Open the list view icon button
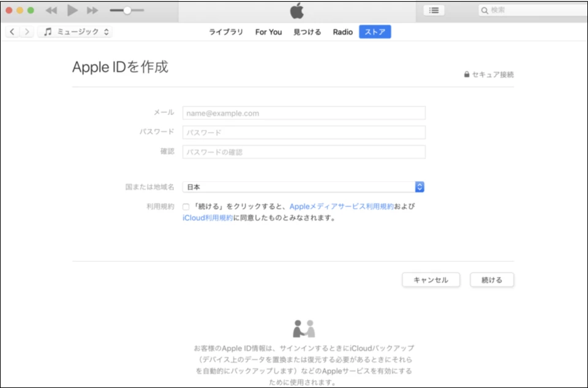588x388 pixels. [x=434, y=10]
